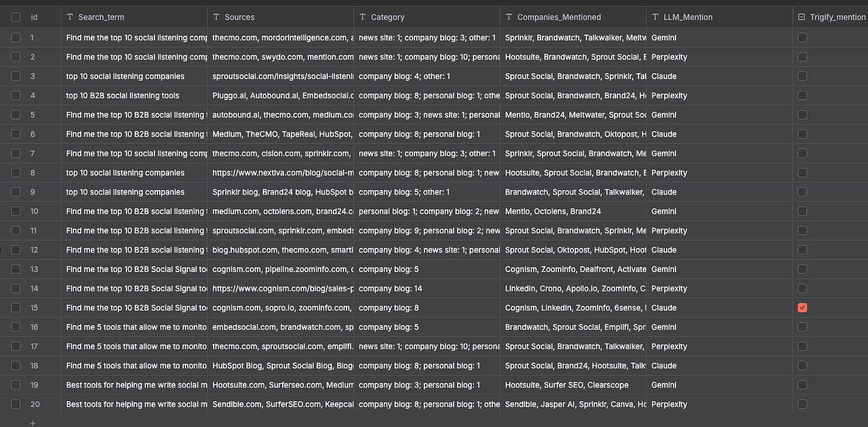The image size is (868, 427).
Task: Select row 10 with its row checkbox
Action: [15, 211]
